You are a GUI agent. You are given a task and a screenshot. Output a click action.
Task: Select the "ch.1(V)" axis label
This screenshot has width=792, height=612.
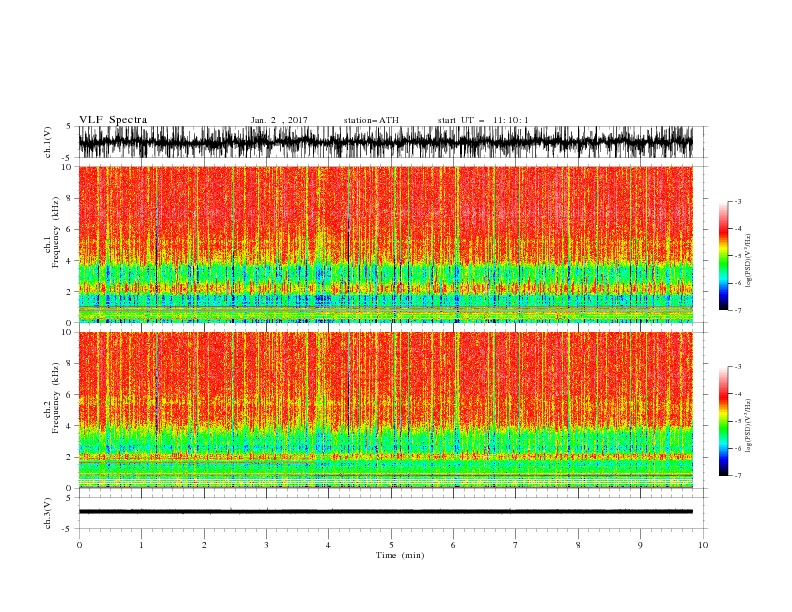pos(48,142)
